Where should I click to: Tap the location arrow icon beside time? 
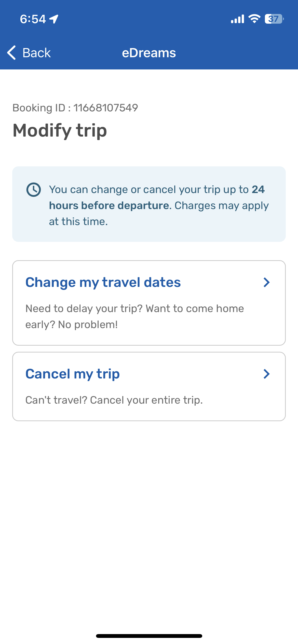click(x=54, y=19)
